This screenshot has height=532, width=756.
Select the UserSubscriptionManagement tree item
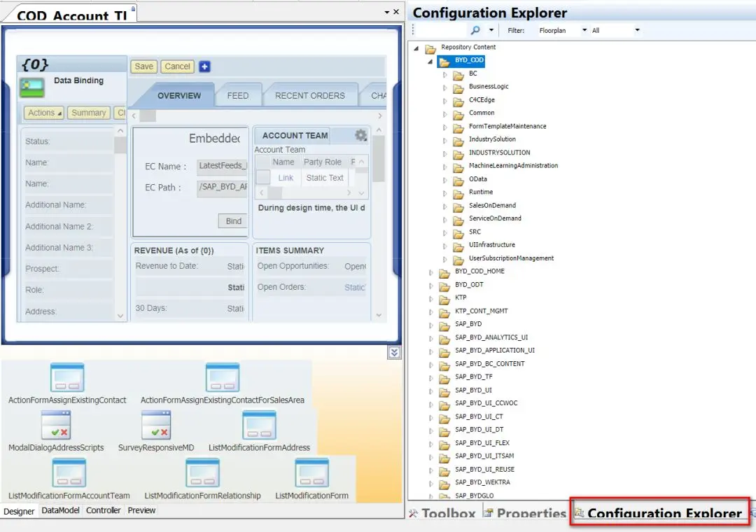point(511,258)
